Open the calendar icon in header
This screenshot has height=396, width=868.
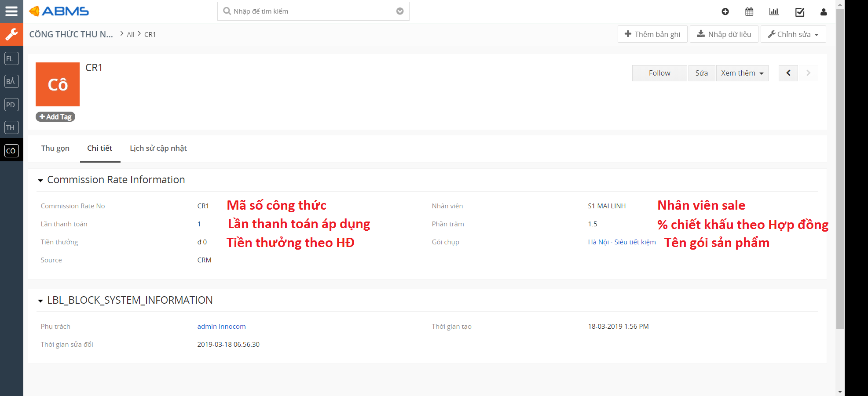click(x=749, y=12)
